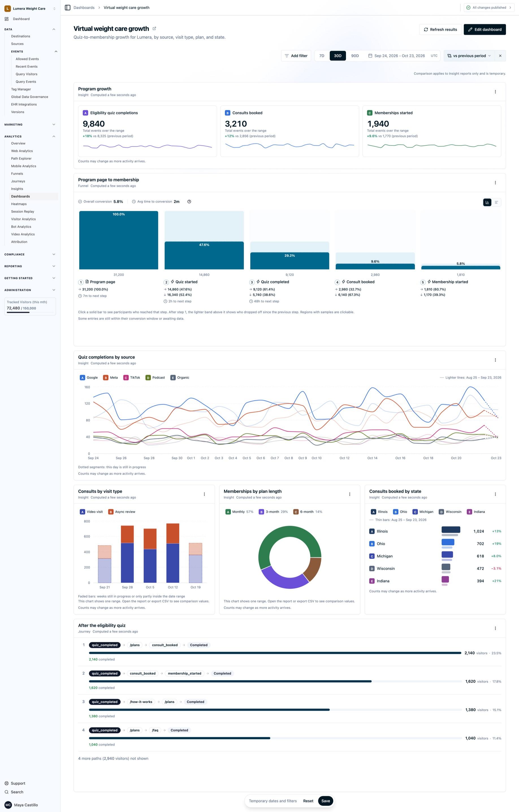This screenshot has width=519, height=812.
Task: Reset temporary dates and filters
Action: coord(308,801)
